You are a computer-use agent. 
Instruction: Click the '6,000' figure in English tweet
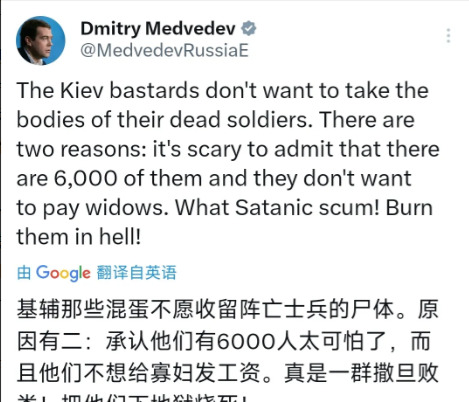pyautogui.click(x=85, y=179)
